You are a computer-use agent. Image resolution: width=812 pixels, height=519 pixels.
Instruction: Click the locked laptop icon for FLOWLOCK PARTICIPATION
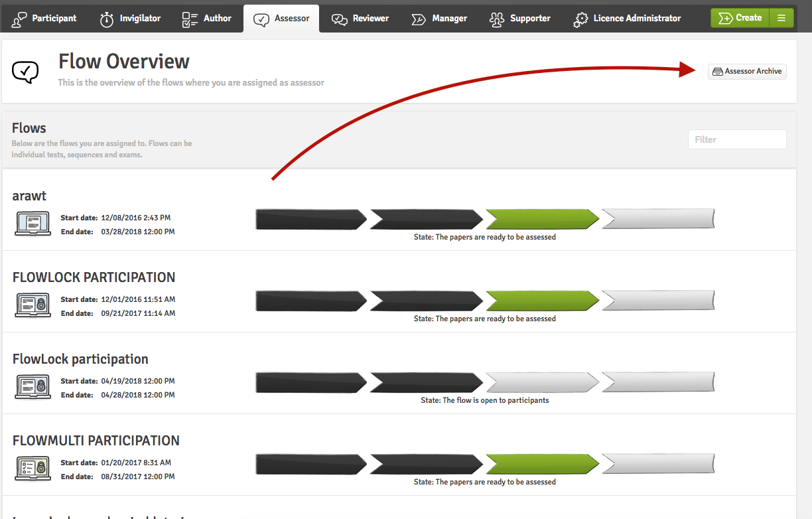(x=32, y=305)
